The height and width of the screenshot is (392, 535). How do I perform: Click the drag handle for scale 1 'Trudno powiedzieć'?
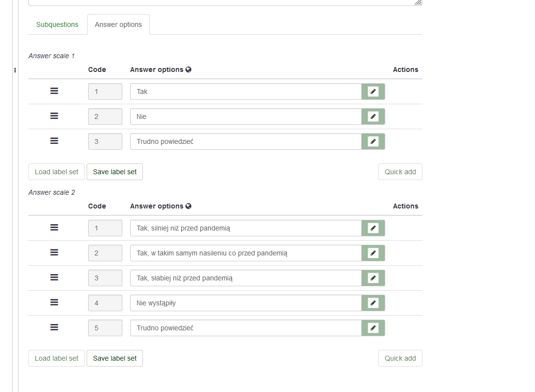[54, 141]
